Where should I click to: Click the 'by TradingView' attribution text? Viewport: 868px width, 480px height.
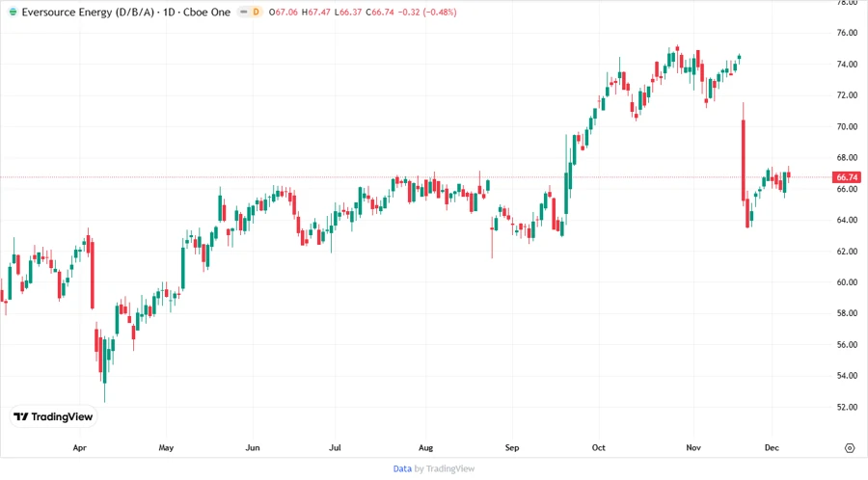[x=445, y=469]
